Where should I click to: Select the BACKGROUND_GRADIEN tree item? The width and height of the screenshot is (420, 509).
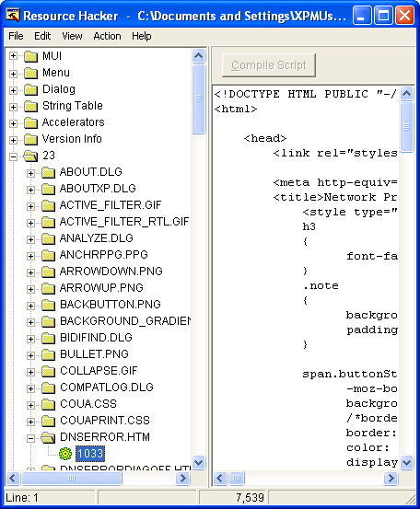(x=125, y=320)
